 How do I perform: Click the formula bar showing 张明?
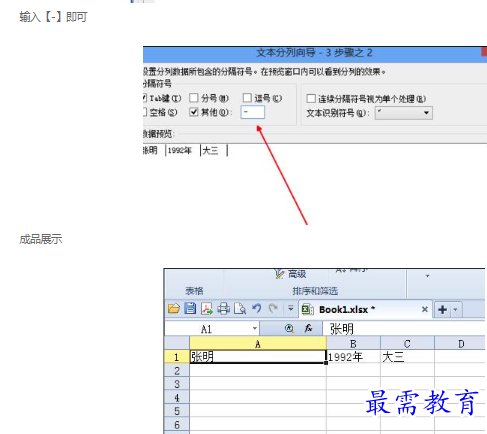pos(403,329)
